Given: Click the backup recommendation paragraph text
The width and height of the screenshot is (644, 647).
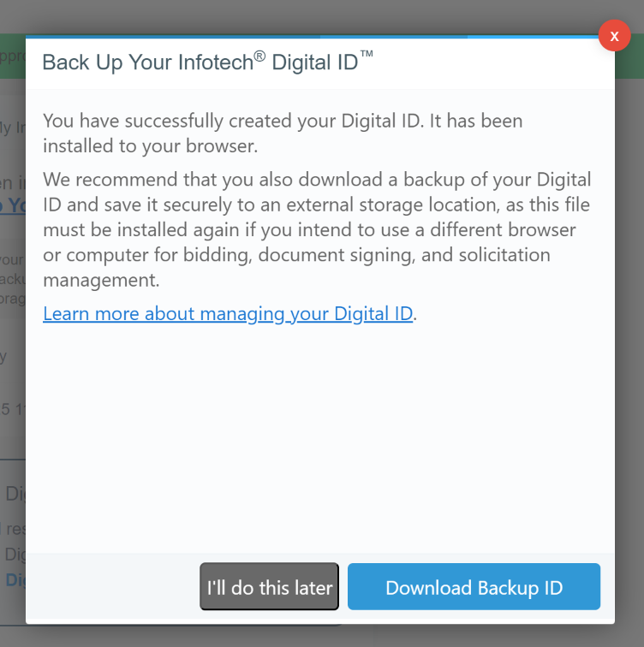Looking at the screenshot, I should pos(317,229).
